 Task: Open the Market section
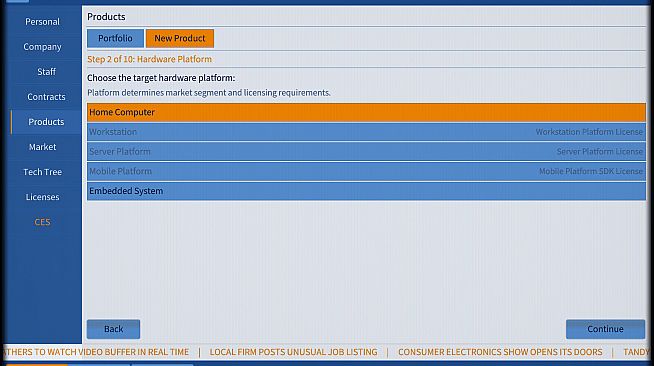[x=42, y=147]
